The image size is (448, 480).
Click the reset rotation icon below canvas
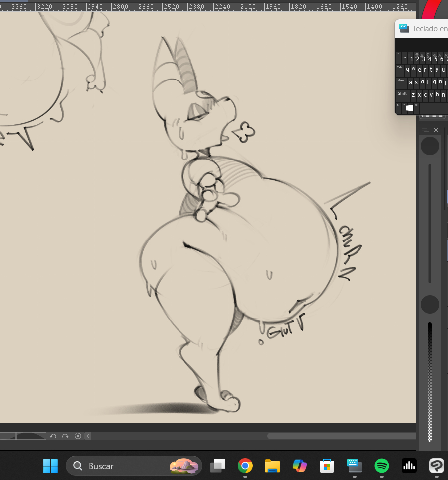(x=78, y=436)
